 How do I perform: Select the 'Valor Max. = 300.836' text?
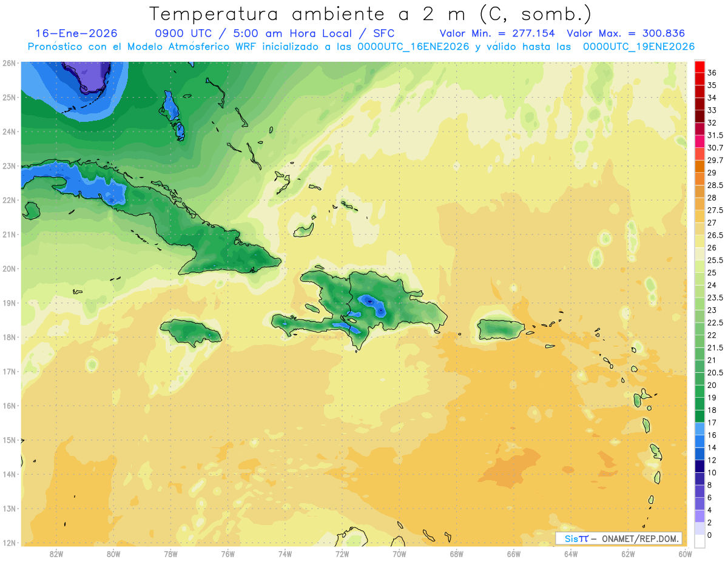626,33
